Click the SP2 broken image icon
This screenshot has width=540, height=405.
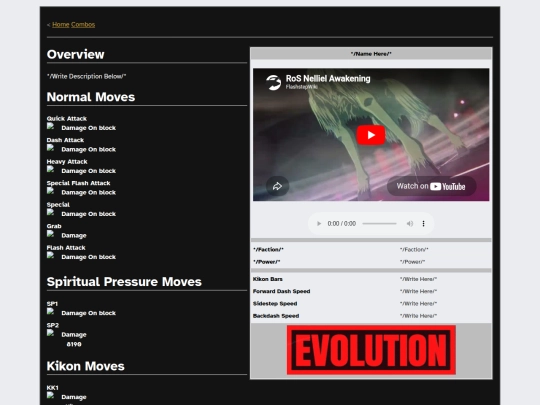(51, 333)
